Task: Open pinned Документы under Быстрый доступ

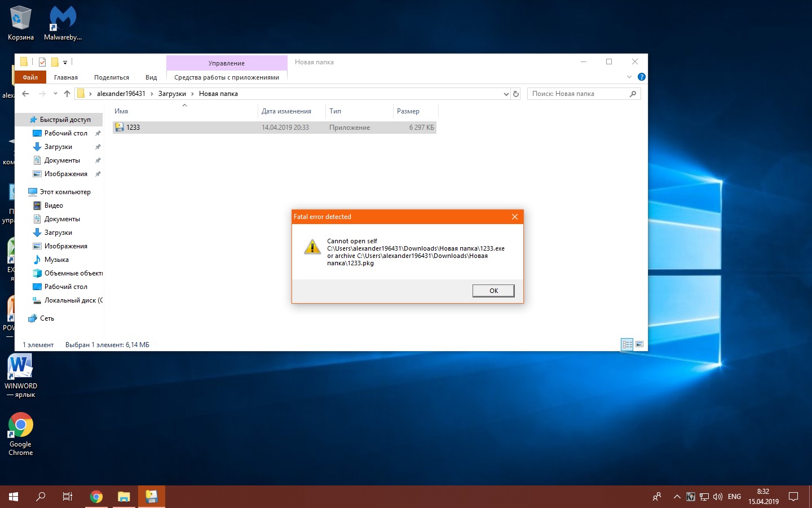Action: [x=61, y=160]
